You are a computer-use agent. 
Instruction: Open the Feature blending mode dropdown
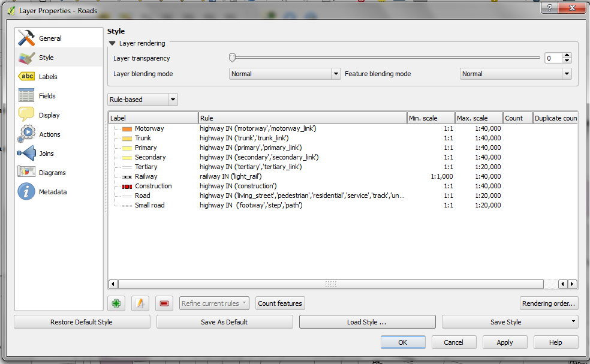point(516,74)
